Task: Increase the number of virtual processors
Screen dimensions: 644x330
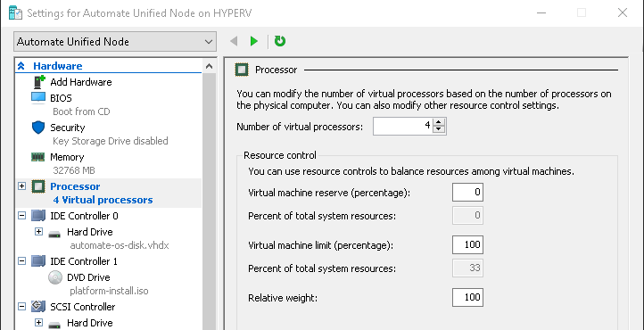Action: click(x=439, y=122)
